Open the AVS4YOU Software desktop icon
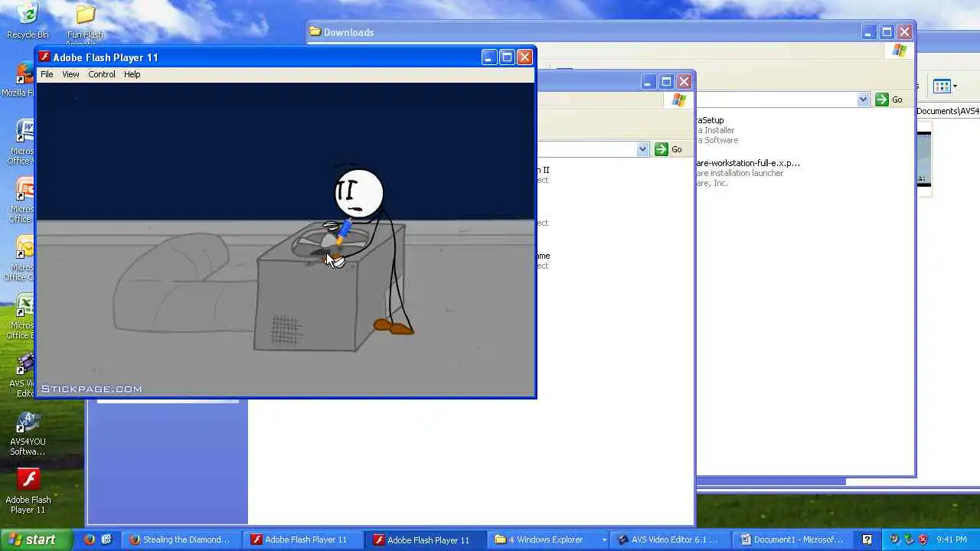Screen dimensions: 980x551 [x=28, y=434]
